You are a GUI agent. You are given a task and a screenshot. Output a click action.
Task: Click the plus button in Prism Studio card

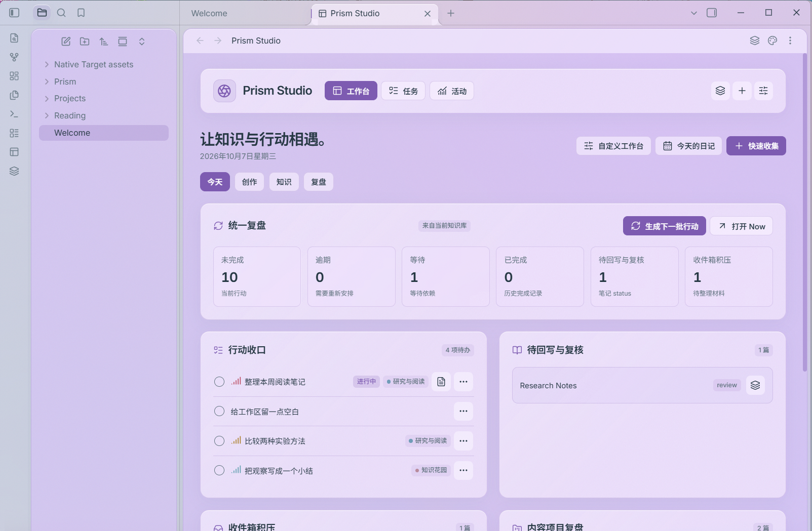(x=742, y=91)
